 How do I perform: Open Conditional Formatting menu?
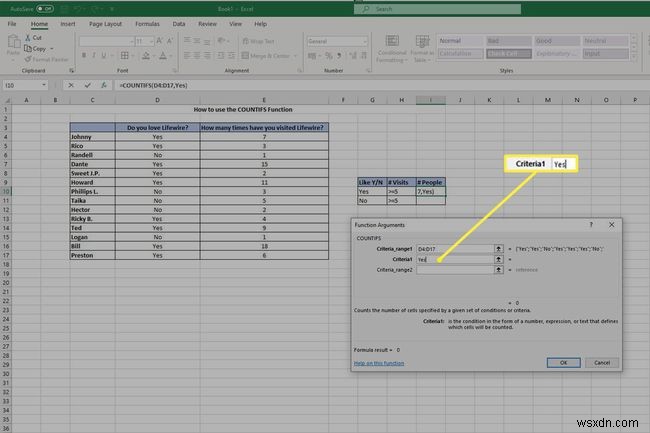pos(392,49)
